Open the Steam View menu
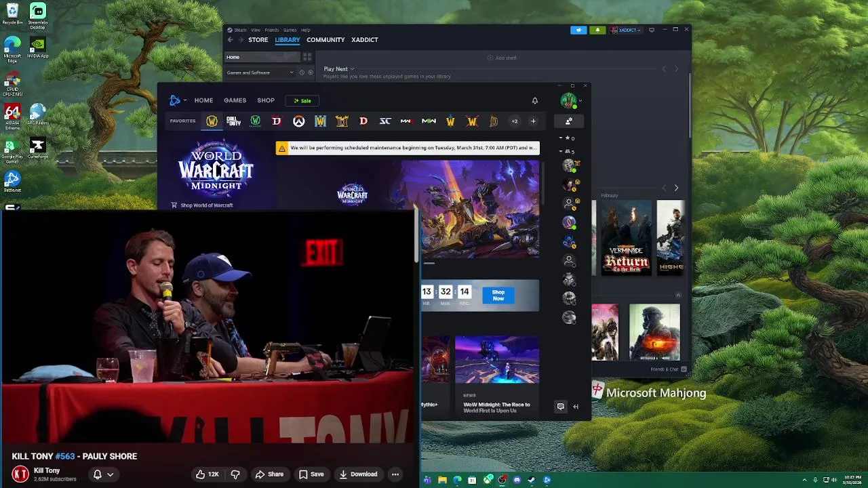 pos(256,30)
